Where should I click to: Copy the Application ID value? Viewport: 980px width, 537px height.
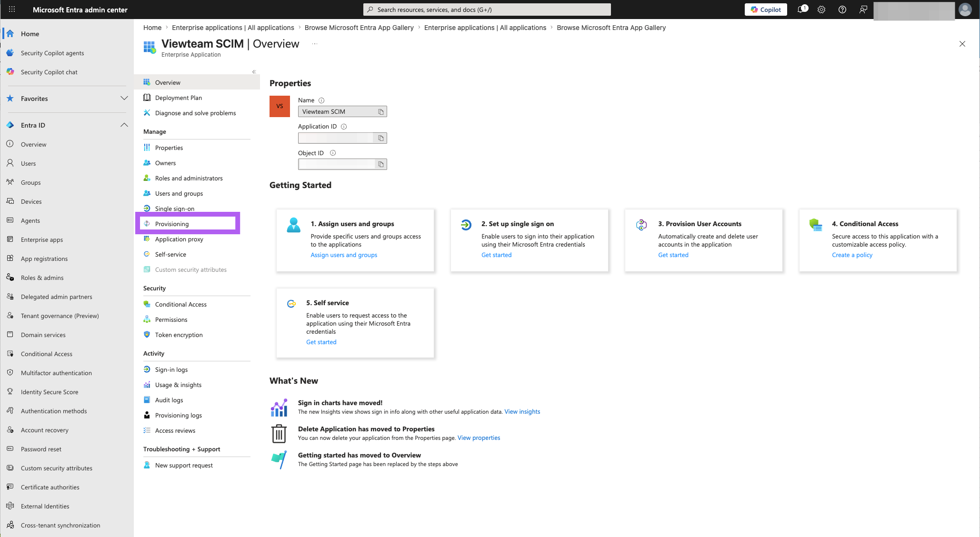pyautogui.click(x=381, y=138)
